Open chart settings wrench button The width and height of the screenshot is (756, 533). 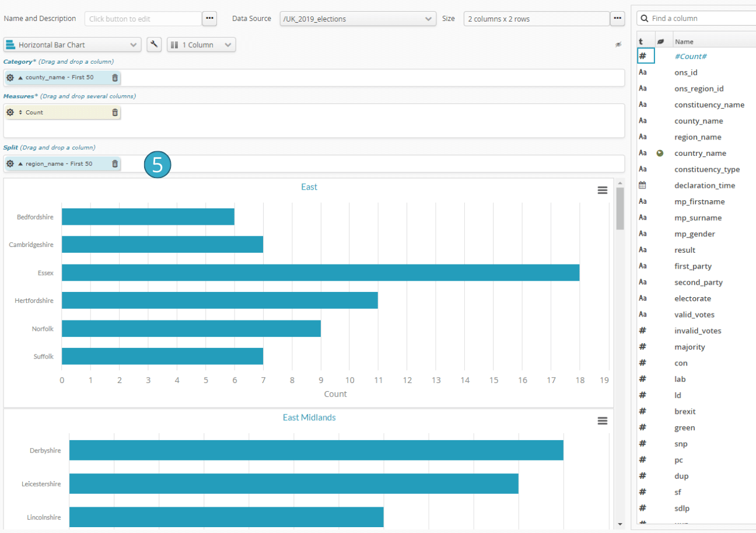point(154,44)
